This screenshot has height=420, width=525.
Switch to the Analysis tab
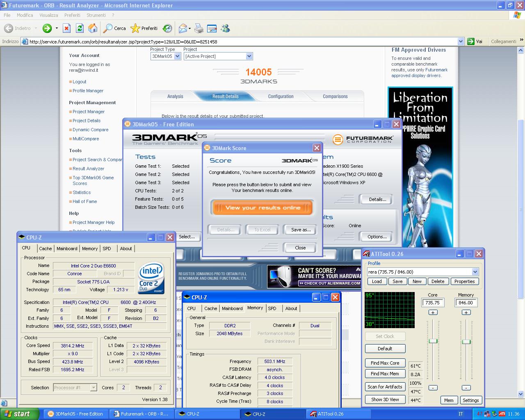[175, 96]
